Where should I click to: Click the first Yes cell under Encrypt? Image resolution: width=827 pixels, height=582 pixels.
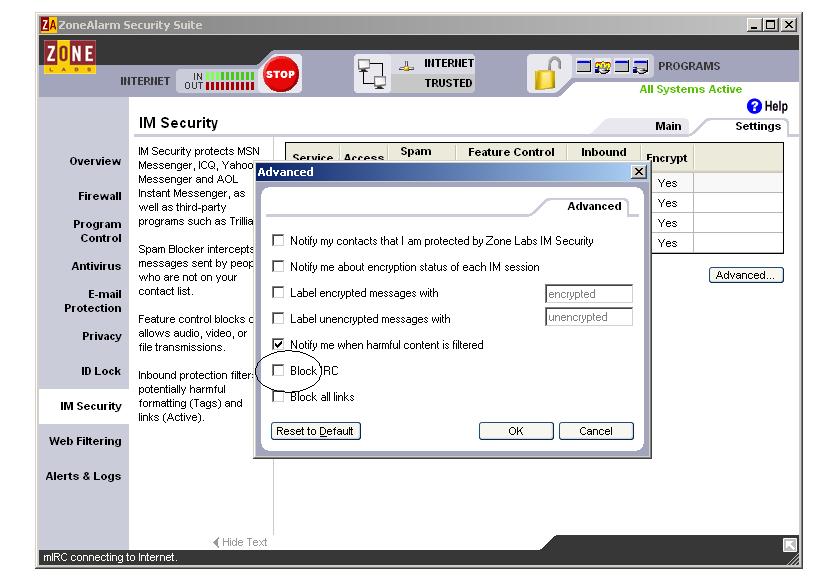[x=667, y=183]
